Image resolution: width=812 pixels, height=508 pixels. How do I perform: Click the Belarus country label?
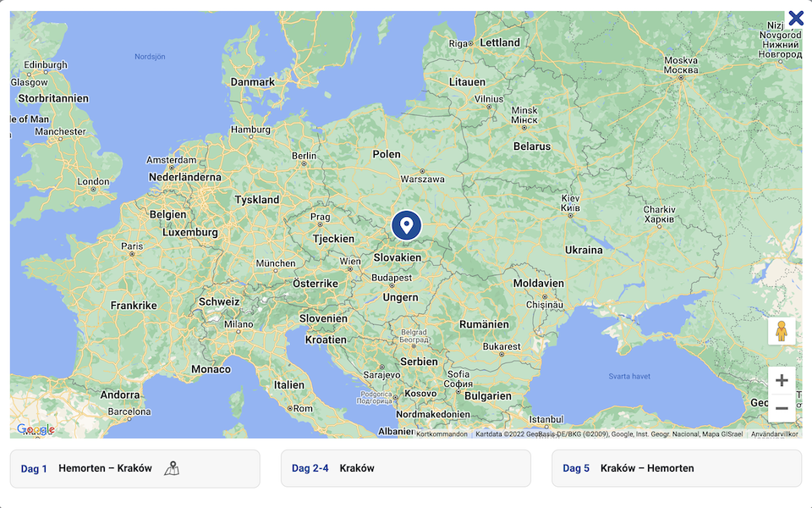tap(532, 146)
